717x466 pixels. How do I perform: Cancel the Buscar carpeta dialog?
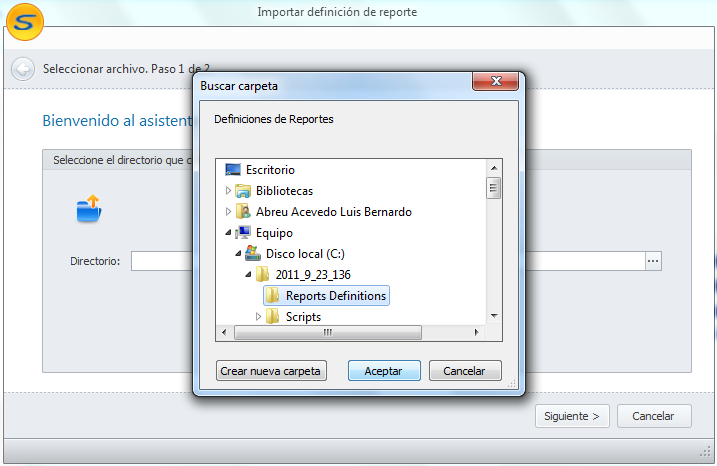click(x=464, y=371)
